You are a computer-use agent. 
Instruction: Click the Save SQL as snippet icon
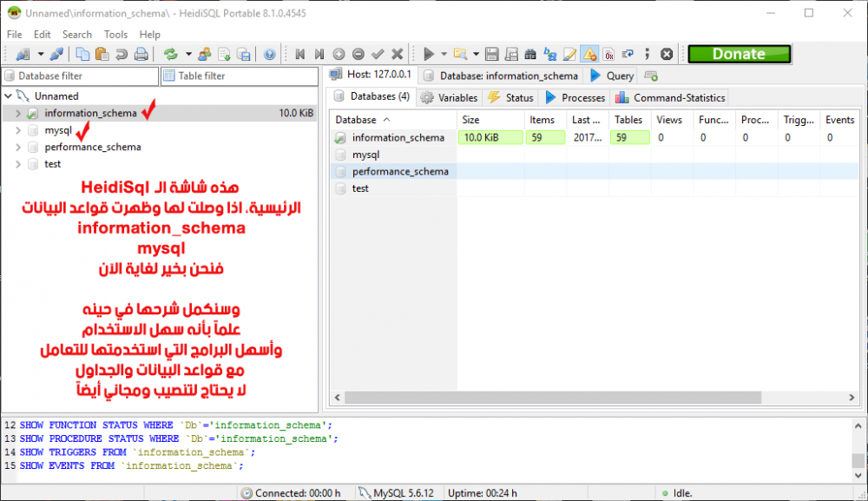click(511, 54)
